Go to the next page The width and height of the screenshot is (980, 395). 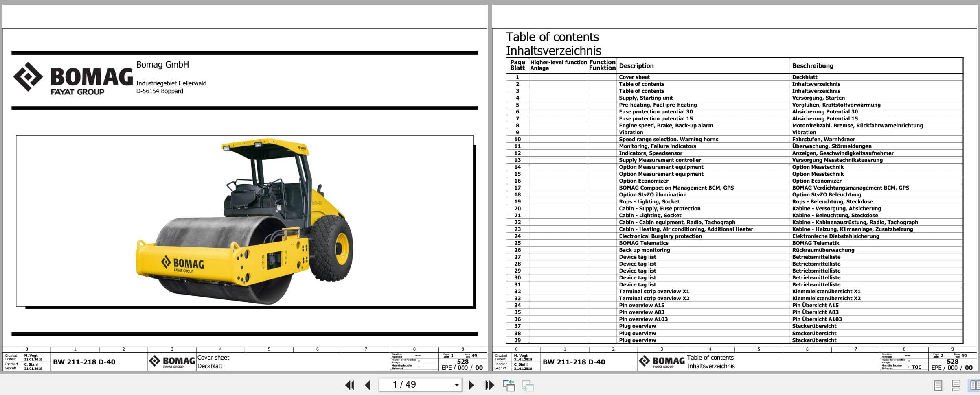point(471,385)
